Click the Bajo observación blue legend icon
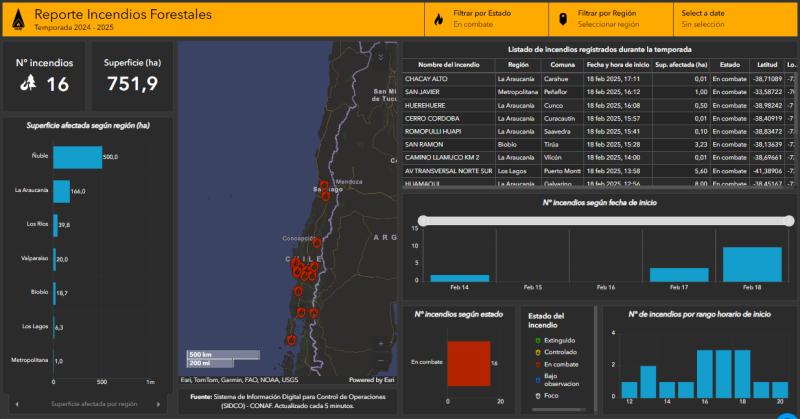Image resolution: width=800 pixels, height=419 pixels. 538,380
